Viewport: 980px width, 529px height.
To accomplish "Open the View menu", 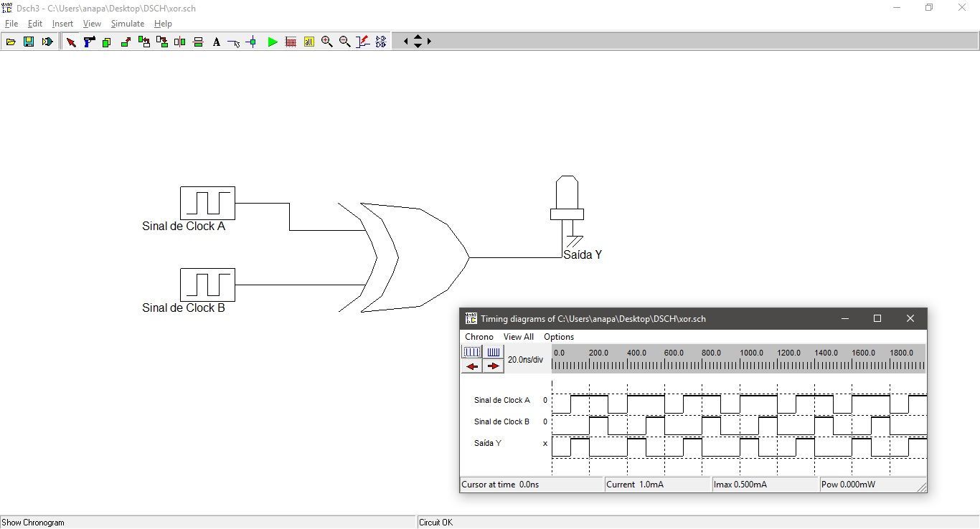I will click(x=92, y=24).
